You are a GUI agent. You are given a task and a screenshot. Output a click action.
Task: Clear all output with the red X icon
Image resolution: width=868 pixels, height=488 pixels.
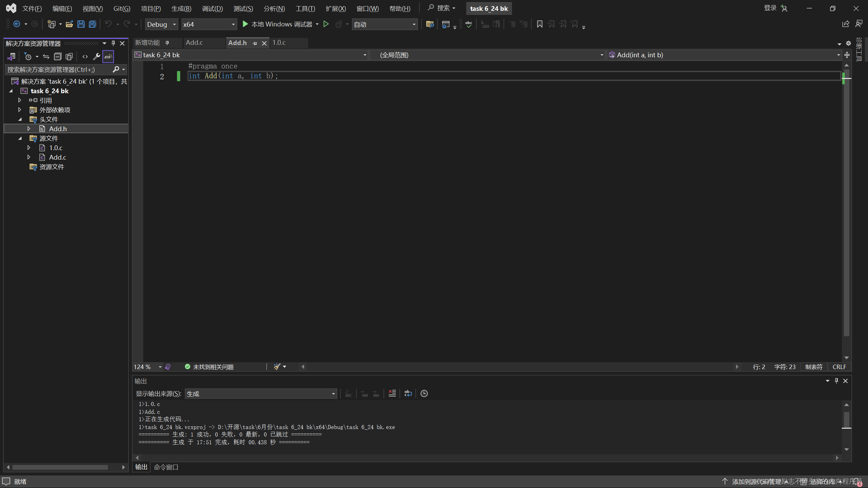pyautogui.click(x=392, y=393)
